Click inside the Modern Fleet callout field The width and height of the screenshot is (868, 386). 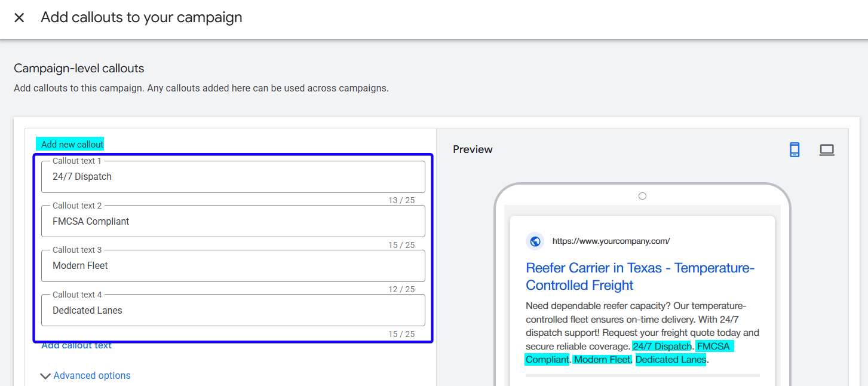[x=233, y=265]
